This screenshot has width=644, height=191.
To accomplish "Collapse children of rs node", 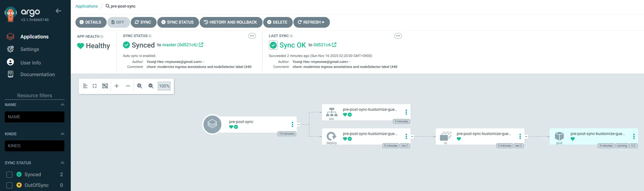I will click(x=526, y=137).
